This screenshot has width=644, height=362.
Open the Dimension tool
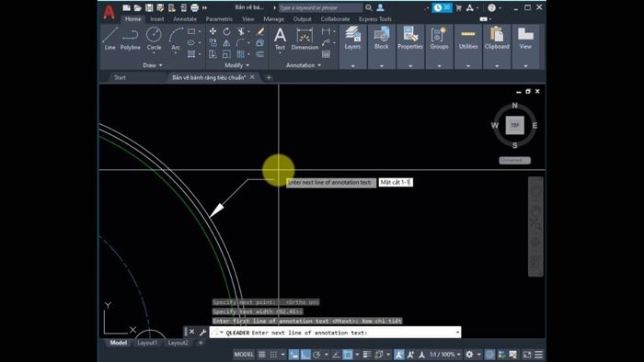[305, 39]
